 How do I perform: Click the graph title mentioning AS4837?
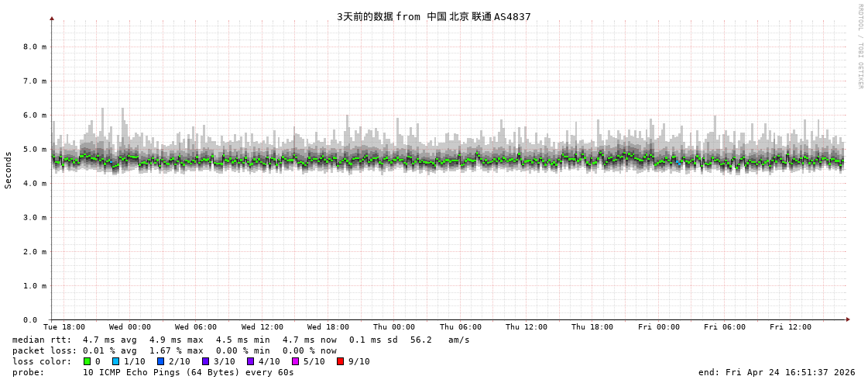(x=434, y=17)
